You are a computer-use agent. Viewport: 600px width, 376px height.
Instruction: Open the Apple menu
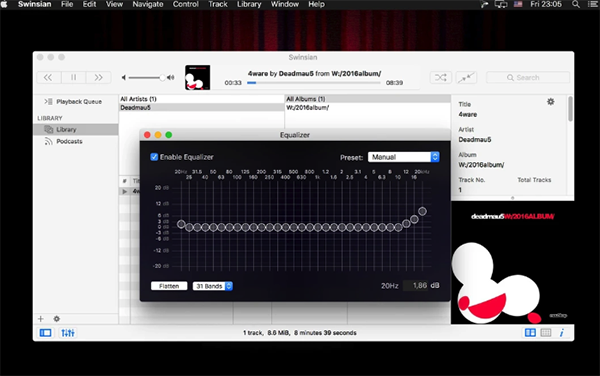click(4, 4)
